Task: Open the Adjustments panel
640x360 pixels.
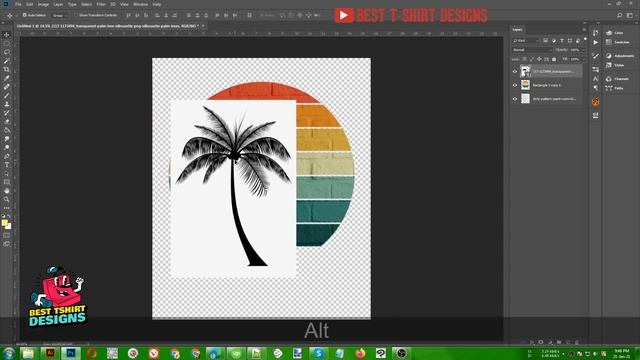Action: point(620,56)
